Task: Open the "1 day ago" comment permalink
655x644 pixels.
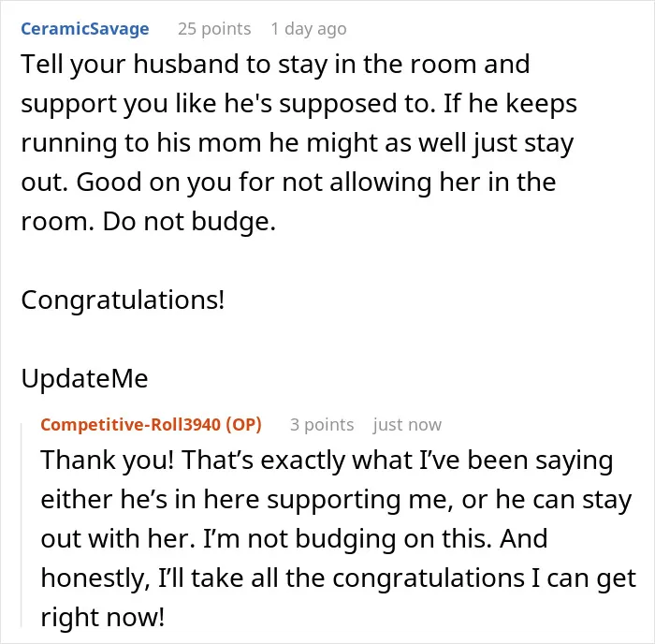Action: 309,29
